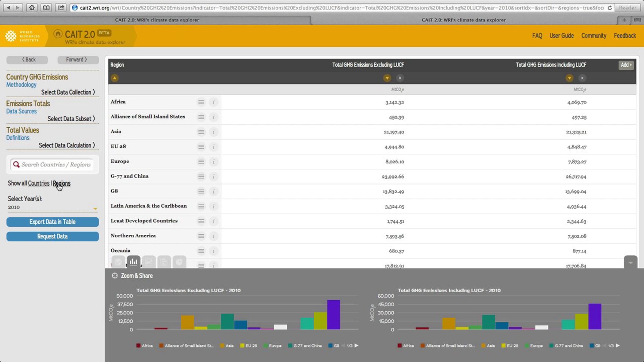The image size is (644, 362).
Task: Open the info icon for Africa
Action: (x=214, y=102)
